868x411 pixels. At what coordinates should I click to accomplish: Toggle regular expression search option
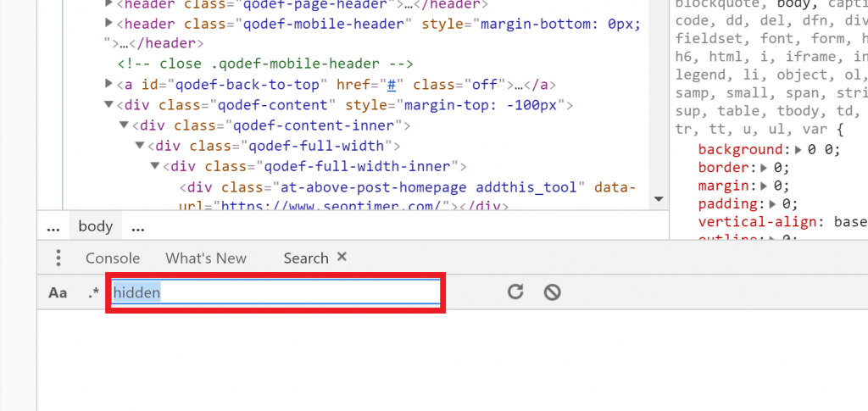coord(93,293)
